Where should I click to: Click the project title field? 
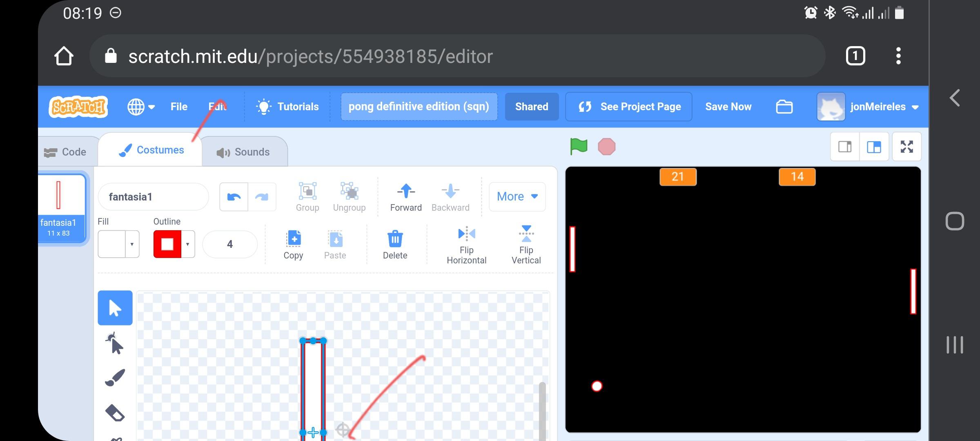[x=419, y=107]
